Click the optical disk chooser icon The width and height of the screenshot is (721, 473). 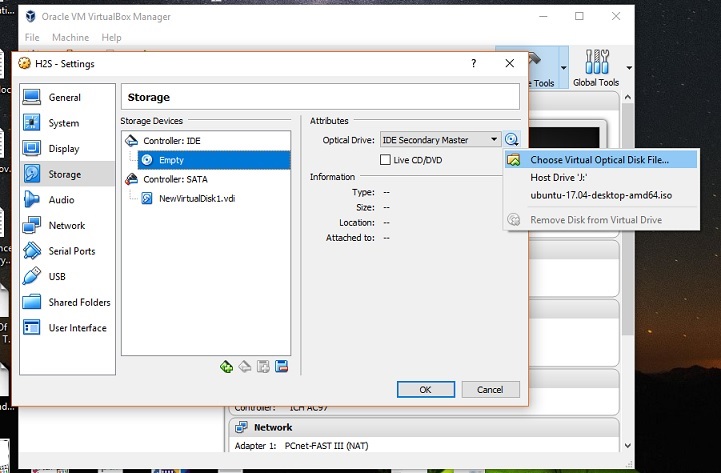[x=512, y=139]
